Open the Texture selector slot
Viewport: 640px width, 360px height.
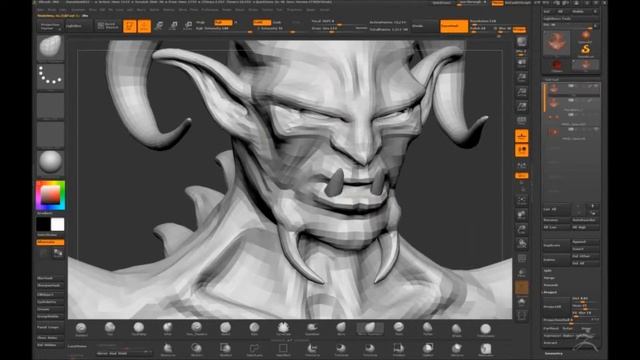pyautogui.click(x=50, y=134)
